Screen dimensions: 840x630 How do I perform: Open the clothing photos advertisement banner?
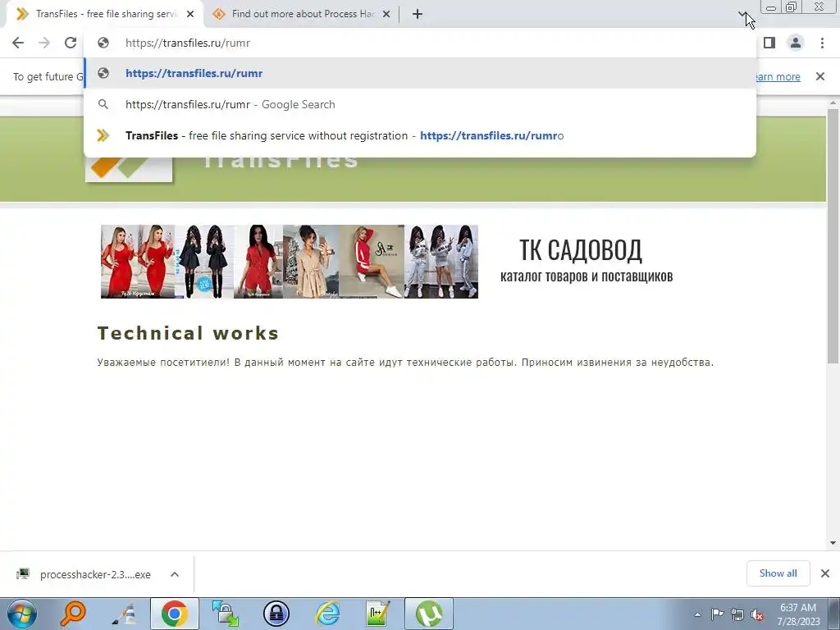click(290, 262)
